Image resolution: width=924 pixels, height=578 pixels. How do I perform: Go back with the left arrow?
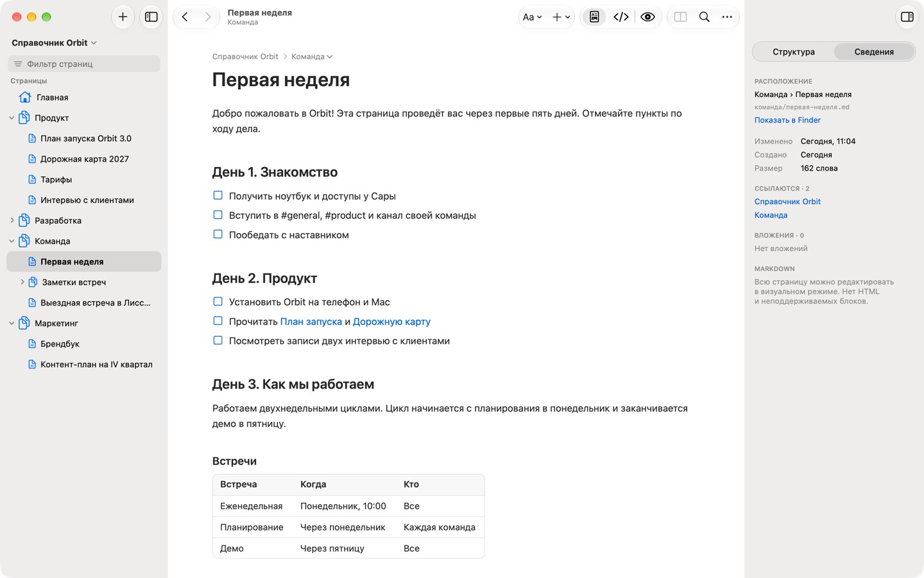[x=185, y=17]
